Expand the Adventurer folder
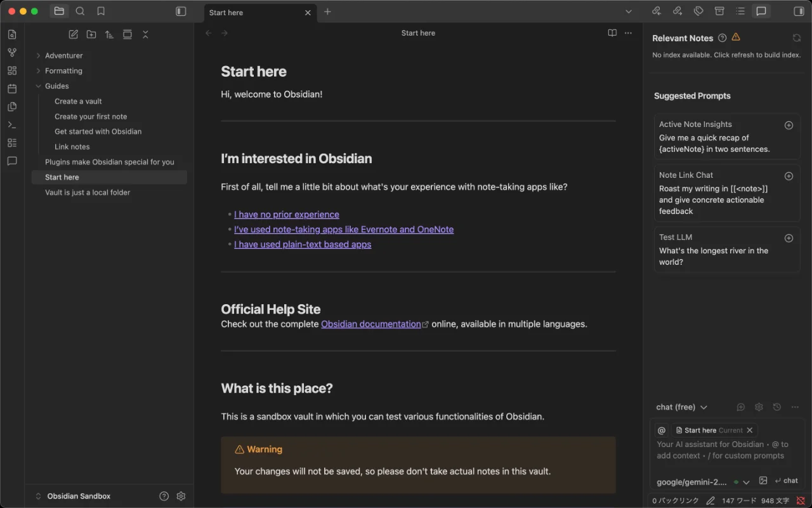 [x=63, y=56]
